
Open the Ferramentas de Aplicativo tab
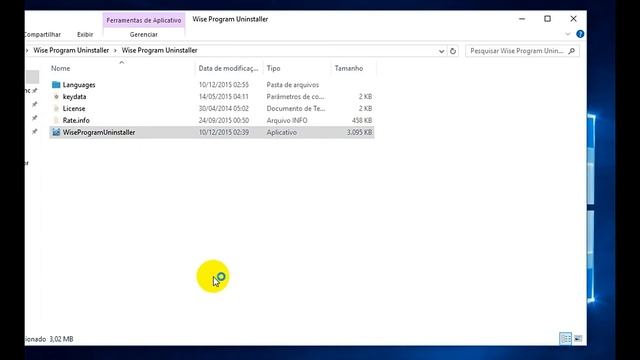pos(144,20)
